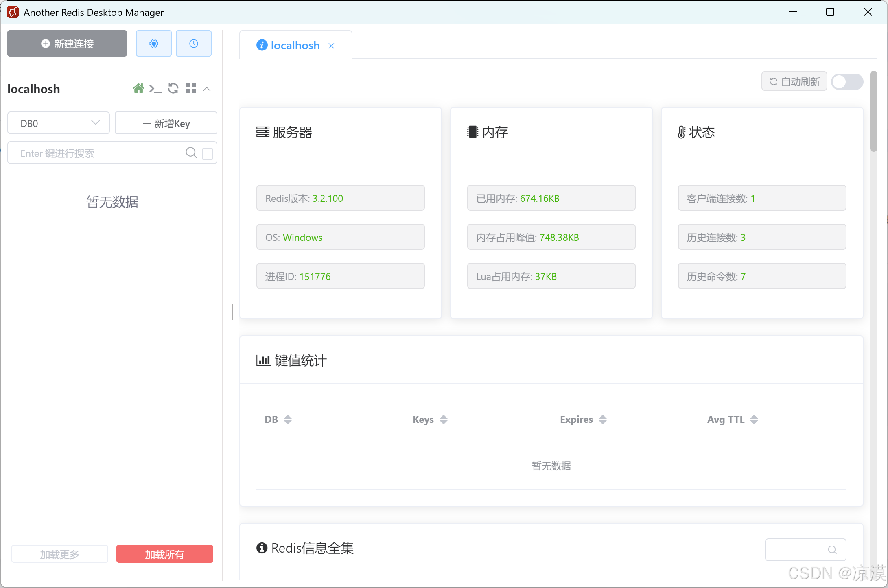Click the add new Key button

166,123
